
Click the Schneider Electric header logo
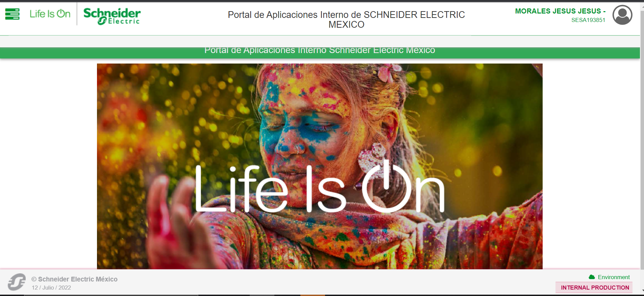(x=112, y=16)
